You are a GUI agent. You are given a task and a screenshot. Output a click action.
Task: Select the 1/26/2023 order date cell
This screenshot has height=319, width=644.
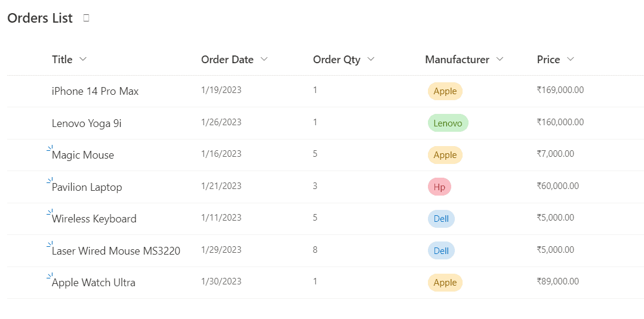[x=221, y=122]
